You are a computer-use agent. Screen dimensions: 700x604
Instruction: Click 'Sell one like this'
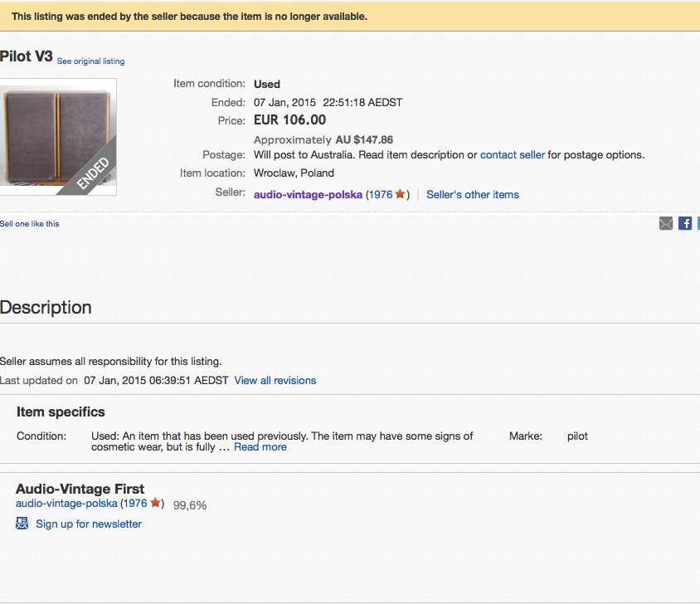[x=30, y=224]
